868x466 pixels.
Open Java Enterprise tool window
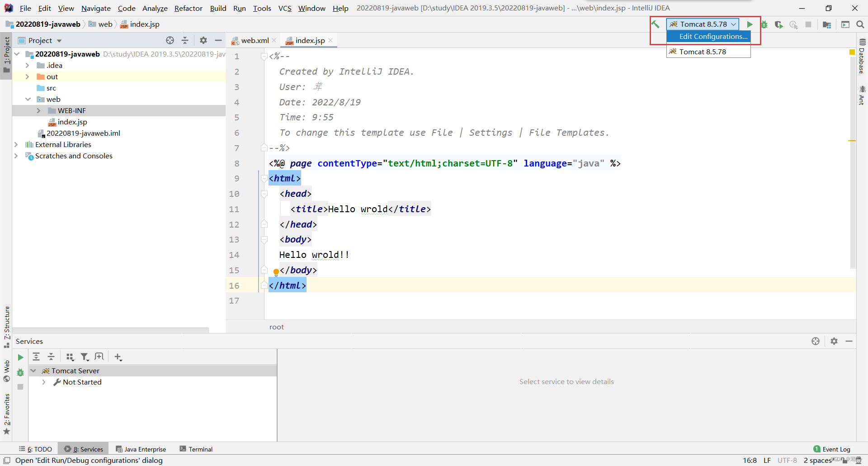[x=141, y=449]
